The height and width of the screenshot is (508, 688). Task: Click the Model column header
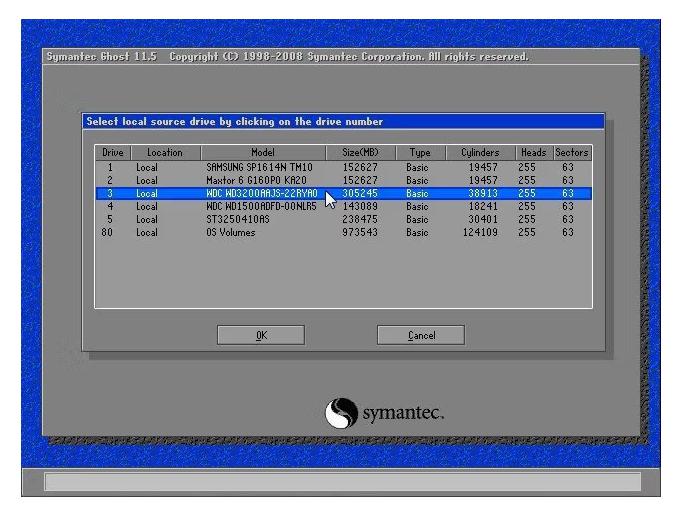[263, 152]
